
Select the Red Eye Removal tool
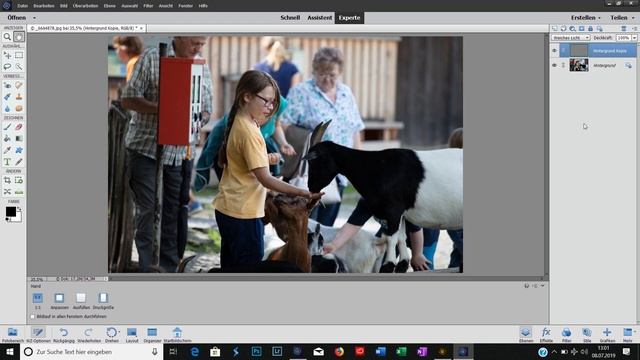pyautogui.click(x=7, y=85)
